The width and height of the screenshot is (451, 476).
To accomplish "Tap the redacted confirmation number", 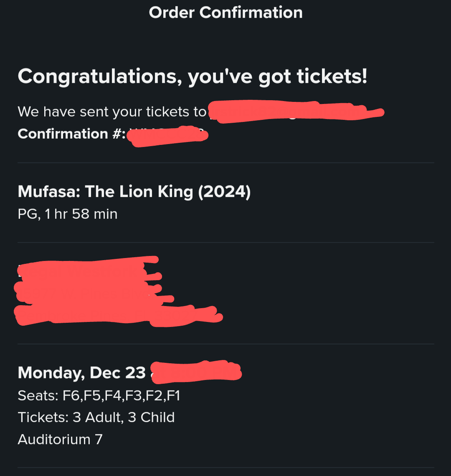I will [167, 136].
